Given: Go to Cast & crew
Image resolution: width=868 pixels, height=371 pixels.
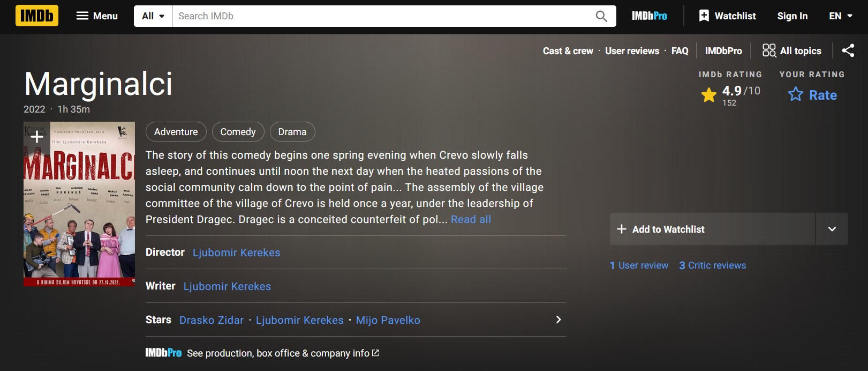Looking at the screenshot, I should [568, 51].
